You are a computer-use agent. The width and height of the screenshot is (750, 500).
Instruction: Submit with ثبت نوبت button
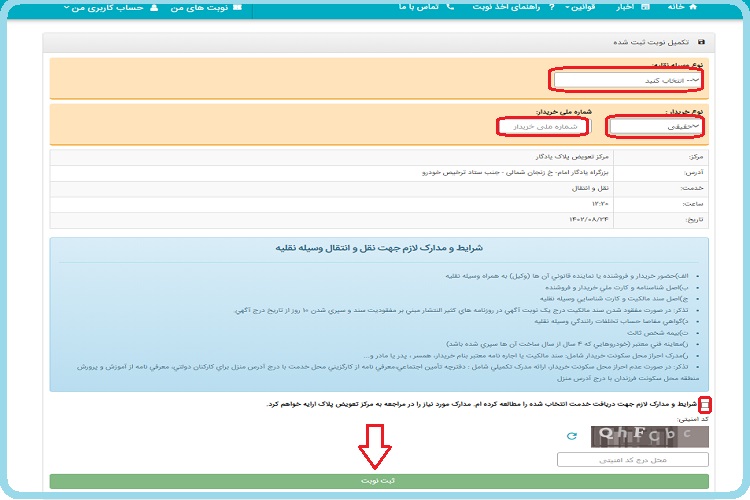point(379,481)
